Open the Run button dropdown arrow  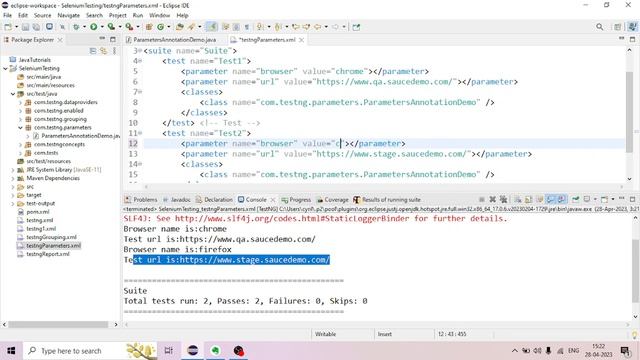pos(102,27)
